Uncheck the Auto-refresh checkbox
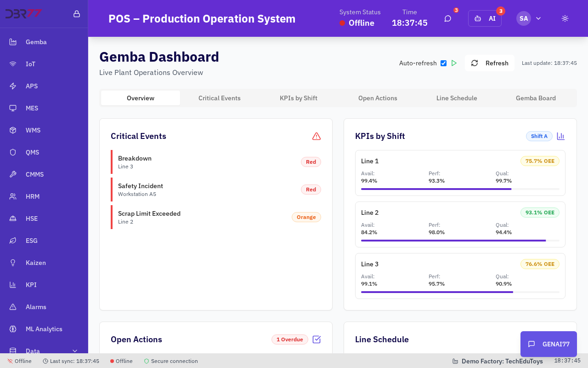Image resolution: width=588 pixels, height=368 pixels. pos(443,63)
